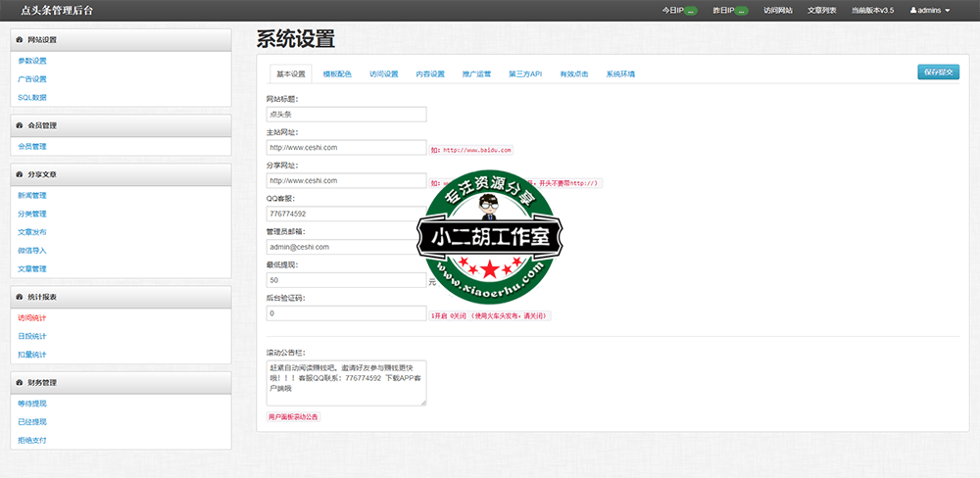Open the 第三方API tab
The height and width of the screenshot is (478, 980).
coord(524,74)
